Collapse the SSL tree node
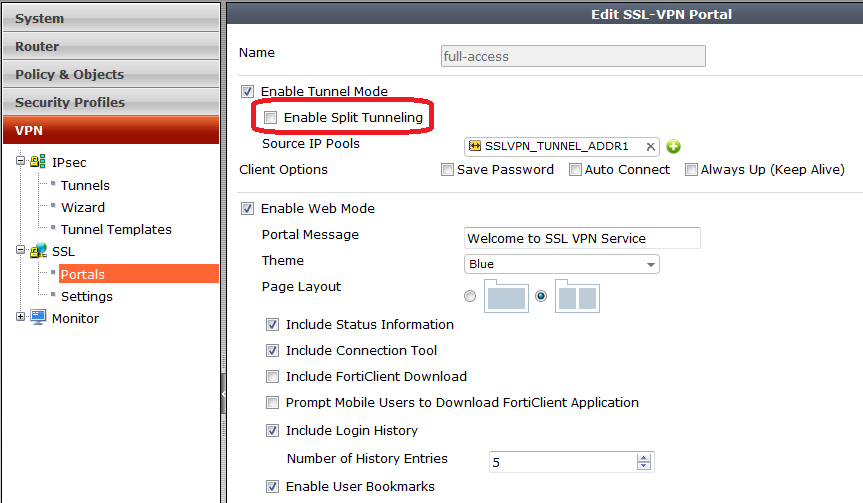 click(x=20, y=250)
